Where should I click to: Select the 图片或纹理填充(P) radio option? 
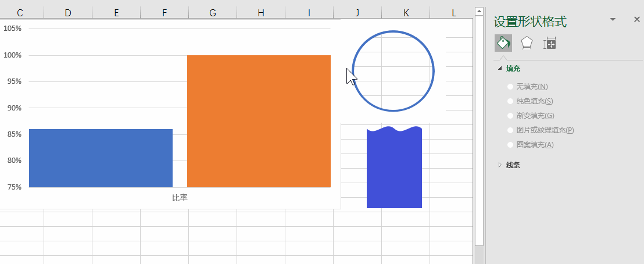[510, 130]
